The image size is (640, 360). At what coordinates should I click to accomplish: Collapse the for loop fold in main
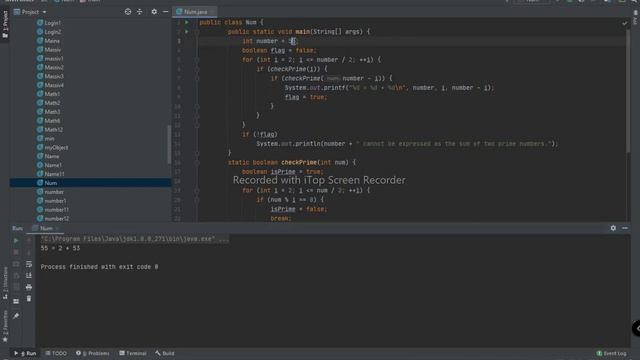[x=197, y=60]
